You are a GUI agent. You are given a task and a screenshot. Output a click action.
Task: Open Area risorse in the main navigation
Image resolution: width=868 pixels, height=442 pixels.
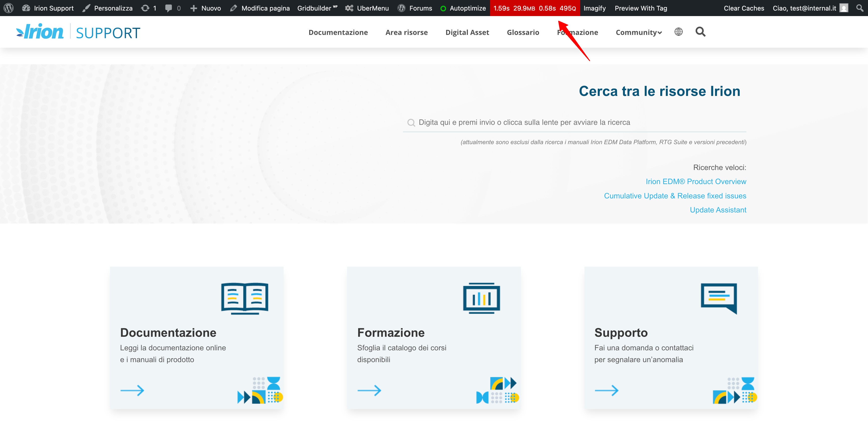pyautogui.click(x=406, y=32)
